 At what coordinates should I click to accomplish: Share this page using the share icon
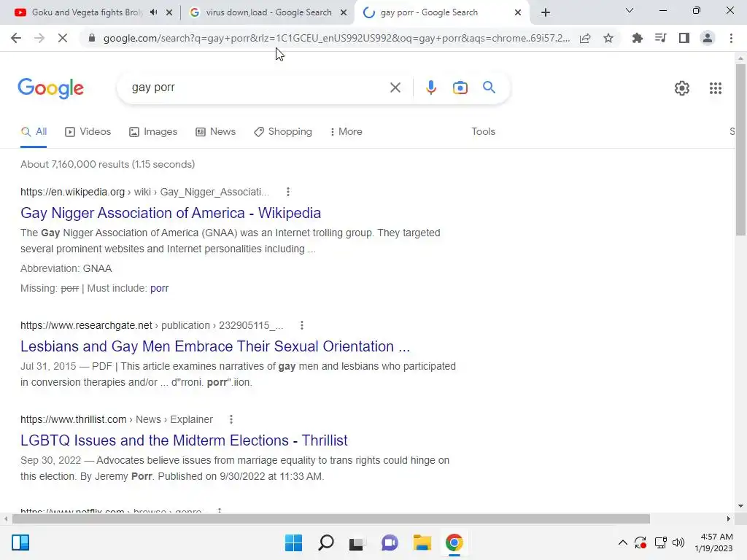[585, 38]
